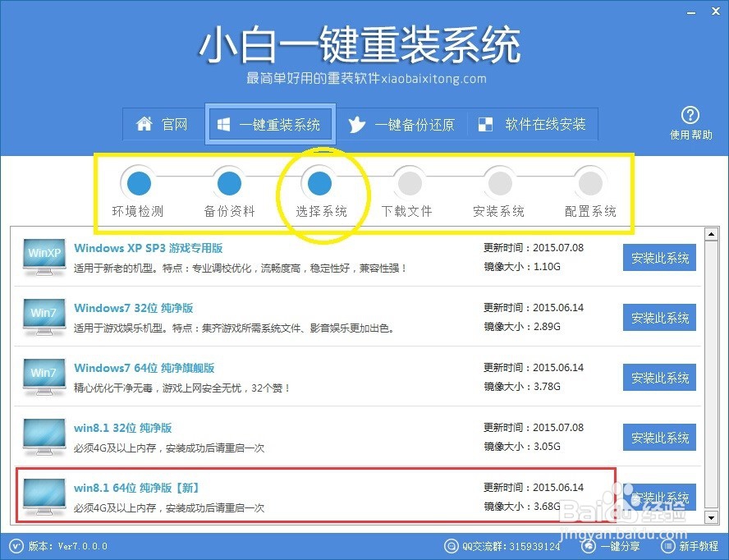
Task: Install the win8.1 32位 纯净版 system
Action: [659, 438]
